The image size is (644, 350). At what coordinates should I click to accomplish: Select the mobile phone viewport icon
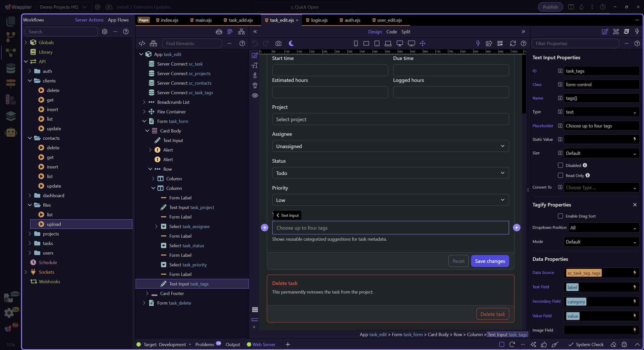(x=356, y=43)
